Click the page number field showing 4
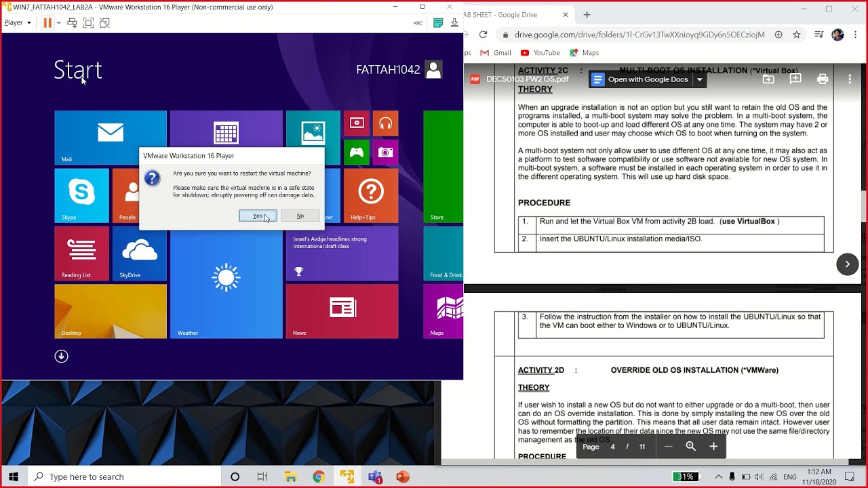This screenshot has height=488, width=868. click(612, 447)
